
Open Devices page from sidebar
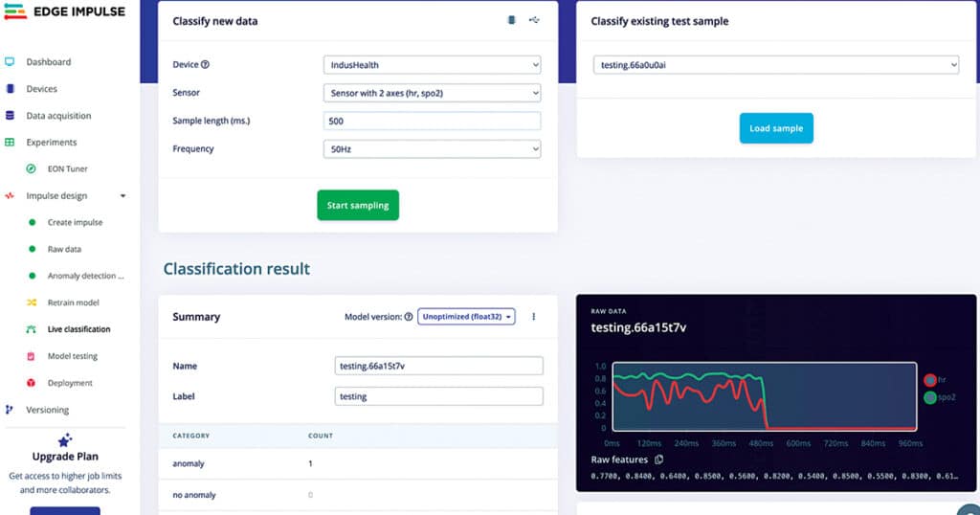42,89
